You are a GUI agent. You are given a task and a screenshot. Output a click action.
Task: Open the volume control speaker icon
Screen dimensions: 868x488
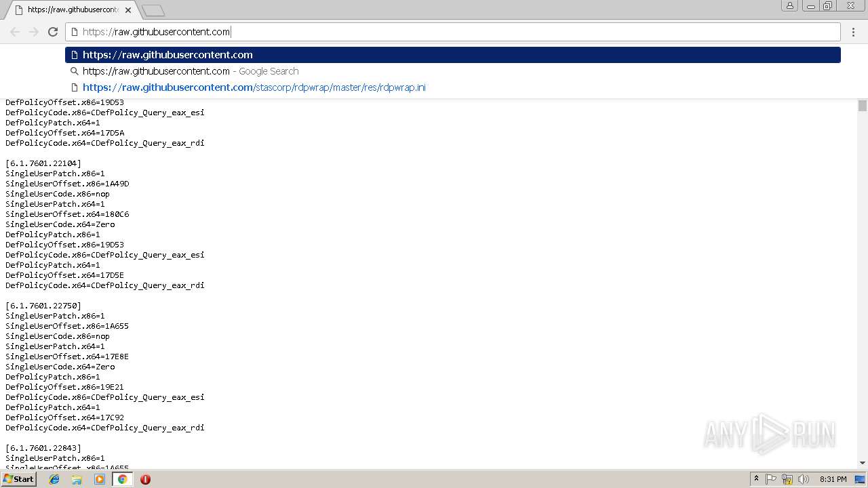click(804, 479)
